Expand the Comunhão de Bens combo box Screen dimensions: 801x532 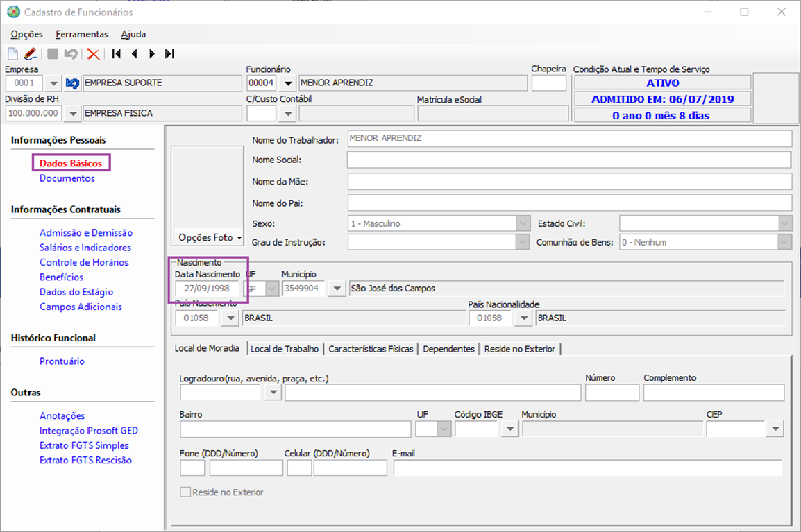click(x=785, y=243)
